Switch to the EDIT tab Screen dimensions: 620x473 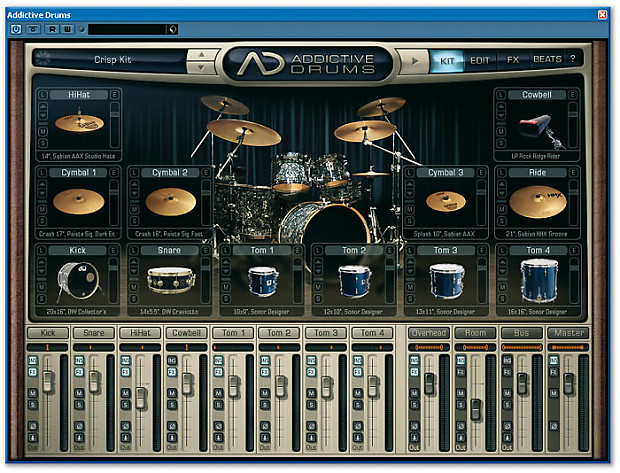[480, 61]
